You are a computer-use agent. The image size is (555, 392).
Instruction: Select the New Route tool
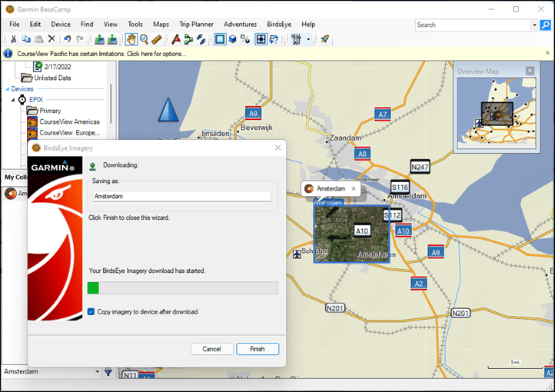point(188,39)
